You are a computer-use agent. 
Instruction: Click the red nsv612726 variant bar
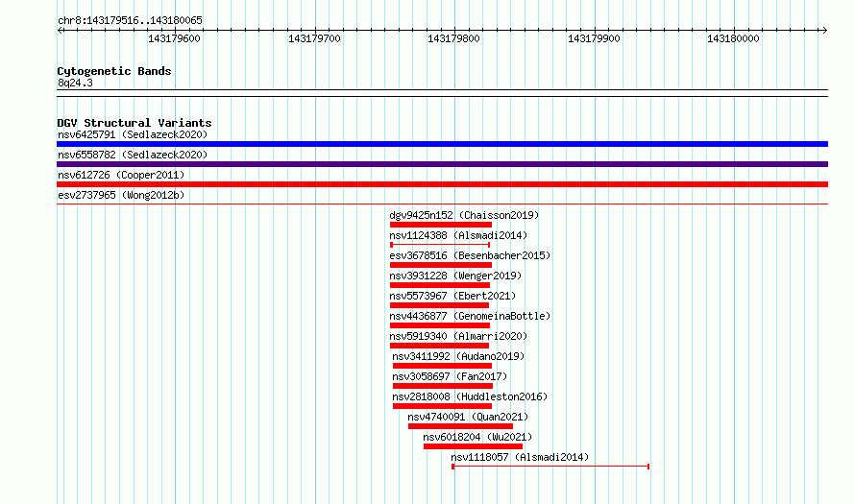click(442, 184)
